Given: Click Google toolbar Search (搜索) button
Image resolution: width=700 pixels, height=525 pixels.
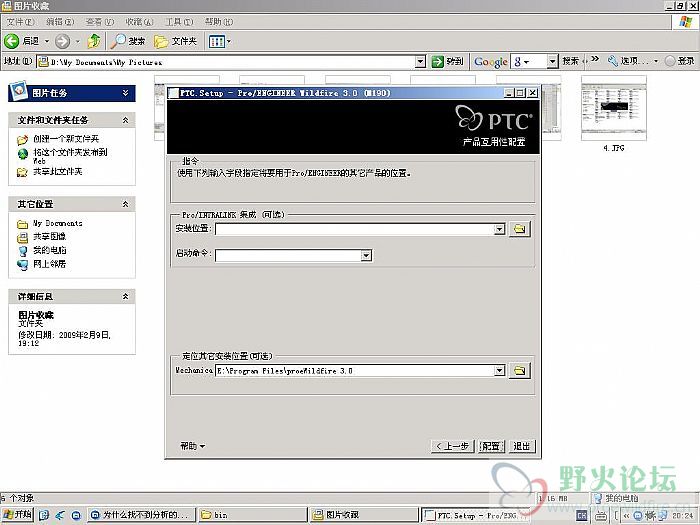Looking at the screenshot, I should point(570,61).
